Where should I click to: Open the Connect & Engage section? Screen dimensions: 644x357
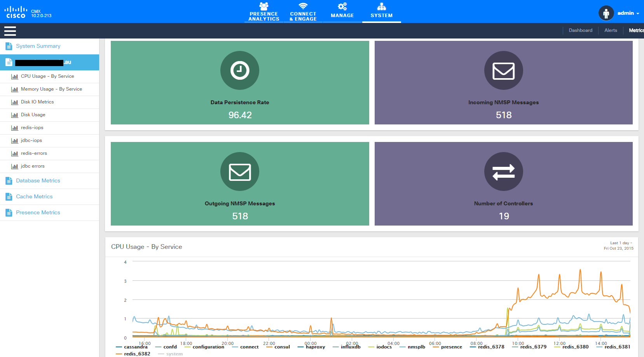click(x=303, y=12)
